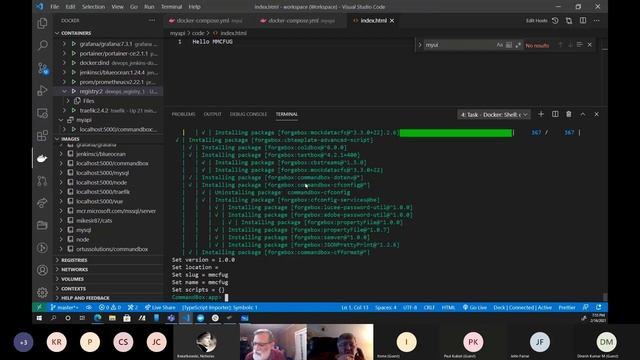Expand the portainer/portainer-ce container
640x360 pixels.
click(x=64, y=53)
